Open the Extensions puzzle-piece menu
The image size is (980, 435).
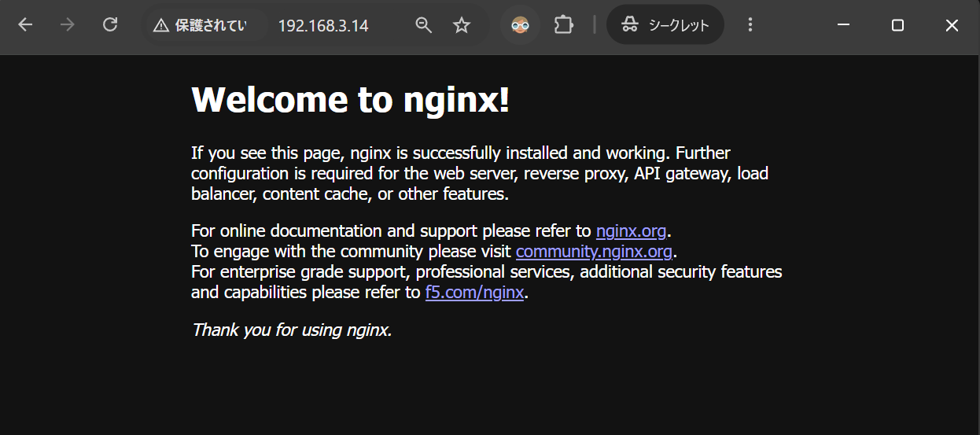(x=563, y=25)
